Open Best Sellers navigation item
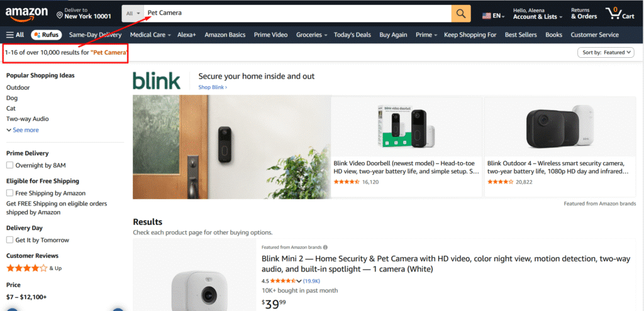 pos(521,35)
